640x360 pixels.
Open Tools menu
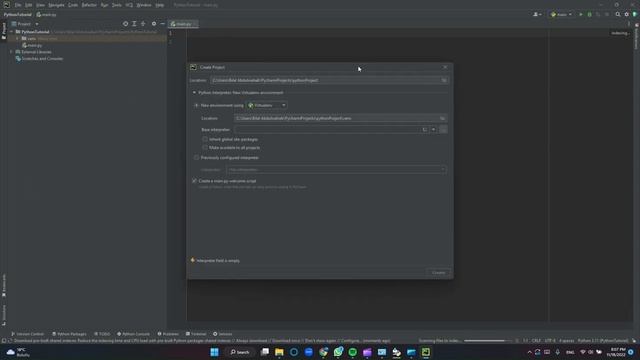tap(117, 5)
